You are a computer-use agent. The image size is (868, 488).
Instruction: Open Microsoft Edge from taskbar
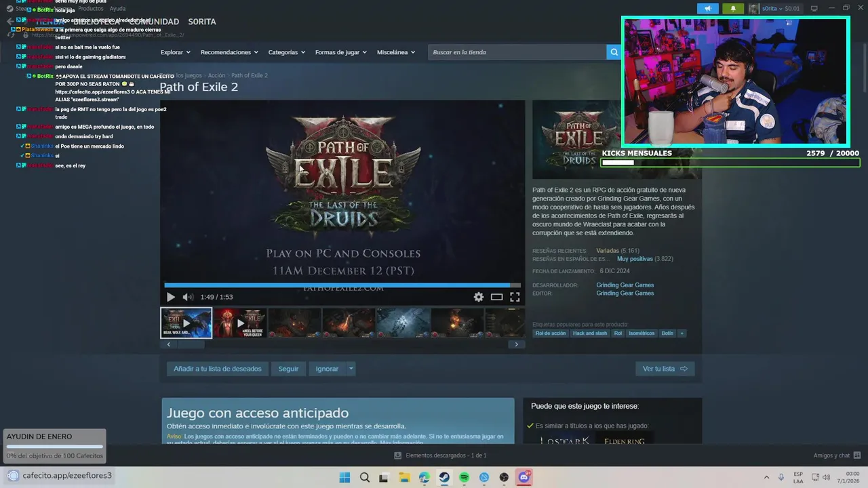[x=424, y=477]
